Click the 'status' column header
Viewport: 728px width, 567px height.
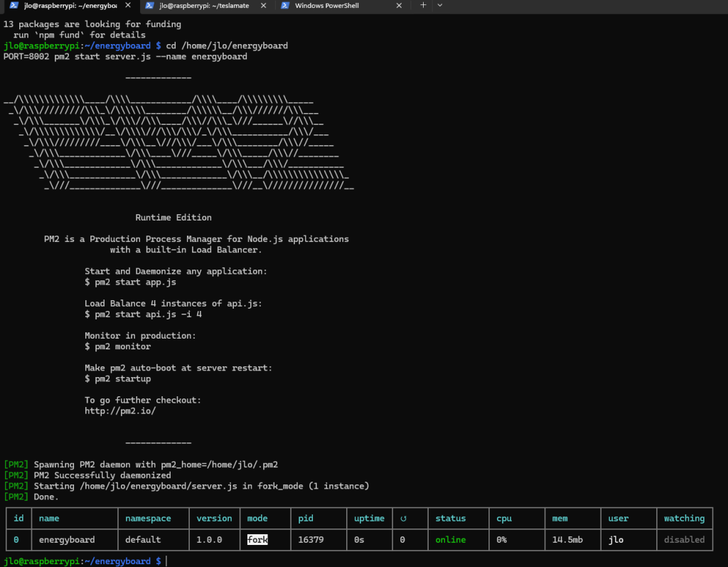tap(450, 518)
